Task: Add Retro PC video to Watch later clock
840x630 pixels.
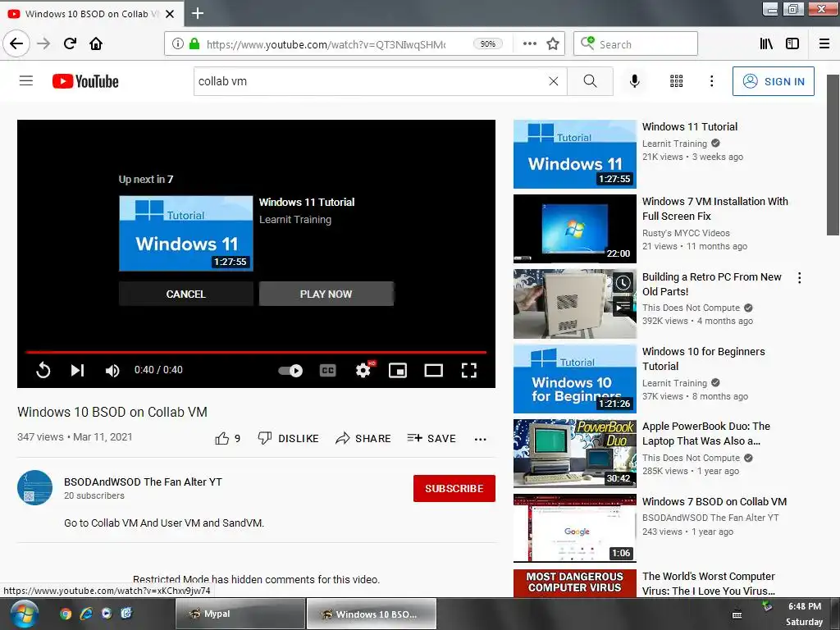Action: click(x=623, y=282)
